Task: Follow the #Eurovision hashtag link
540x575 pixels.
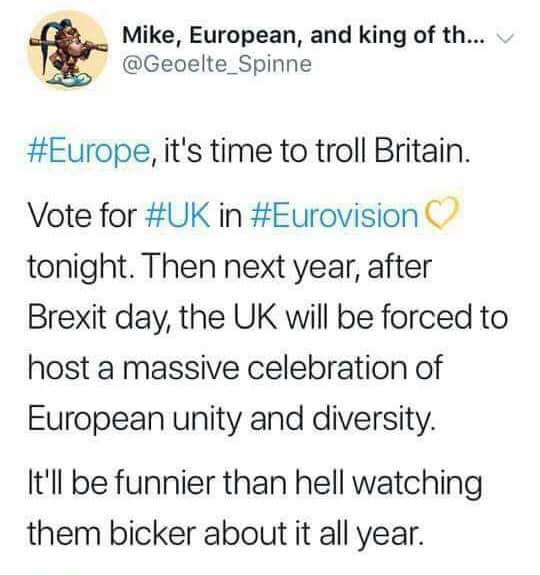Action: (x=334, y=216)
